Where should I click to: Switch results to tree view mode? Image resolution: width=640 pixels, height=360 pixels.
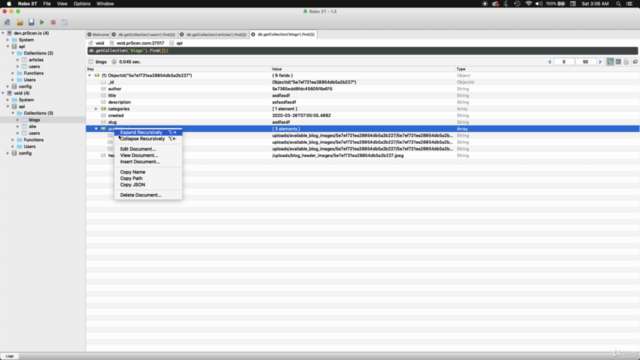[x=610, y=62]
